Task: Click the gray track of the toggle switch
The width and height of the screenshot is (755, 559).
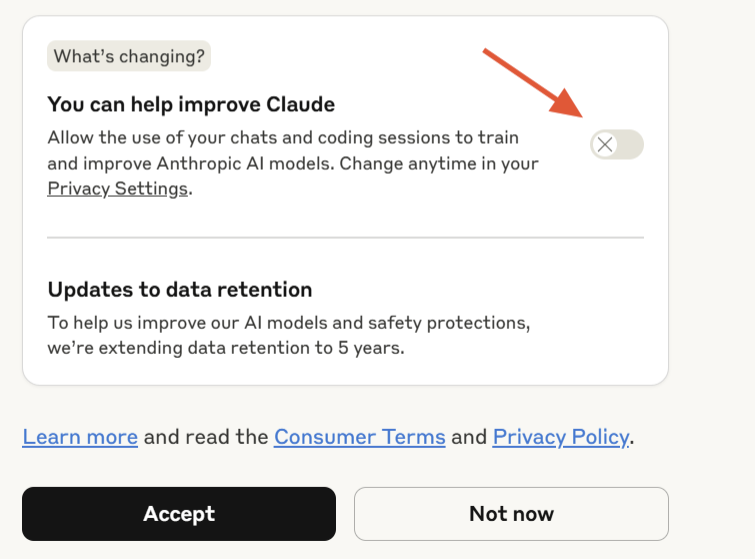Action: point(631,145)
